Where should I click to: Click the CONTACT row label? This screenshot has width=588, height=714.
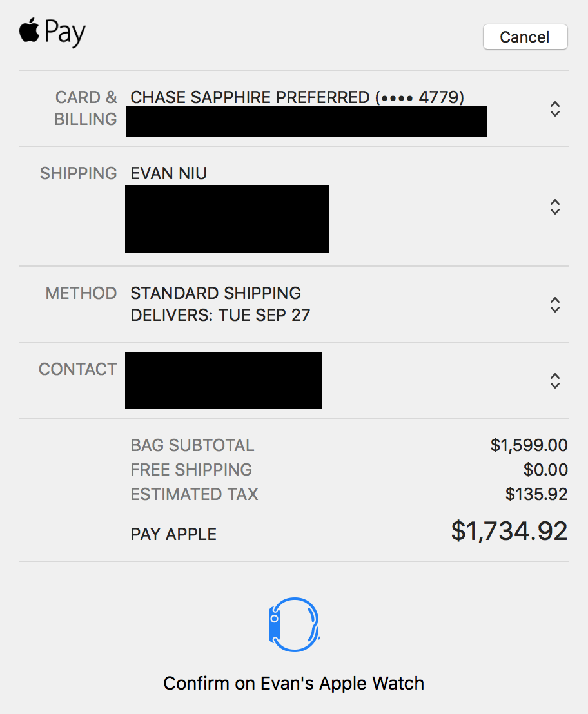[x=78, y=369]
